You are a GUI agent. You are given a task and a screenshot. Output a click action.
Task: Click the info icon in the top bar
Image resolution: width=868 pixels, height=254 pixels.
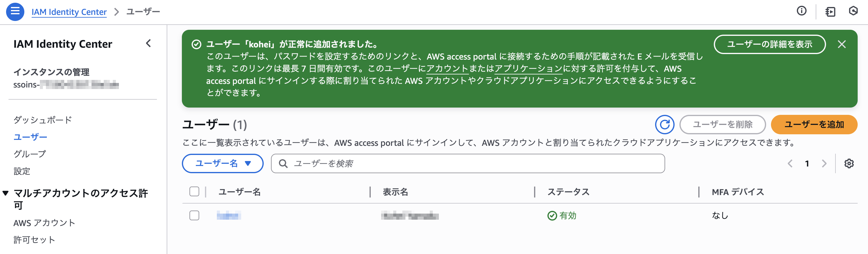802,11
